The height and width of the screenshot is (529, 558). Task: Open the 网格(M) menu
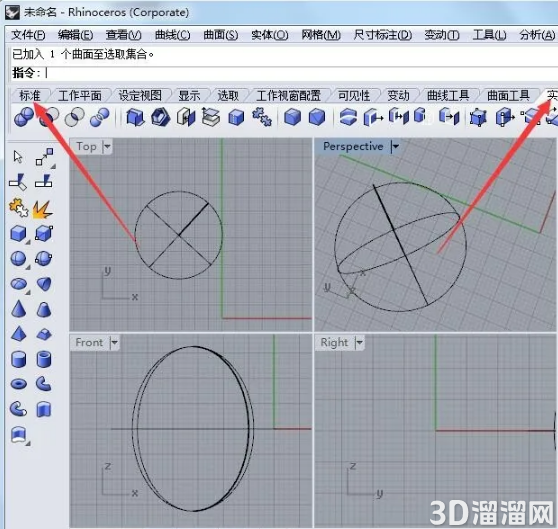321,35
